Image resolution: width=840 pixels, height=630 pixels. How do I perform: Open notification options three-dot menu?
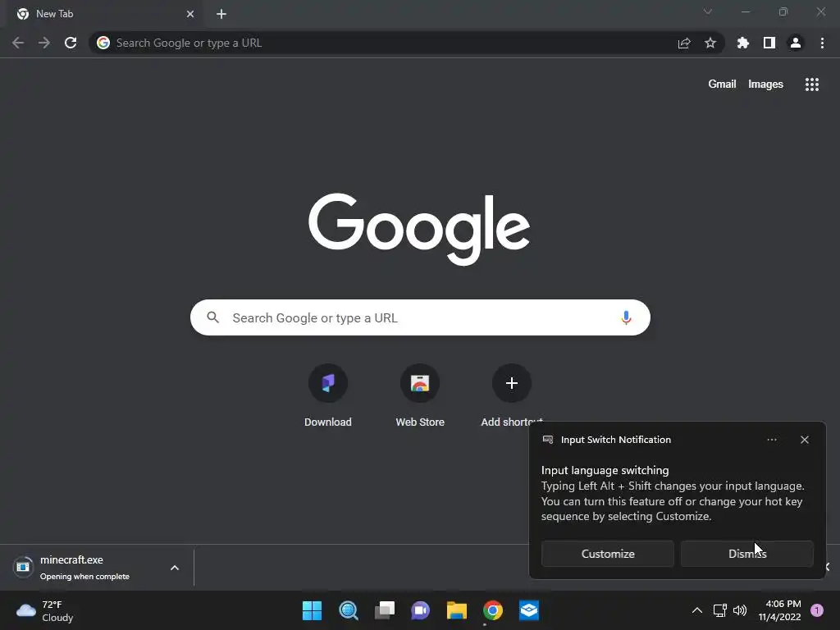pyautogui.click(x=771, y=440)
